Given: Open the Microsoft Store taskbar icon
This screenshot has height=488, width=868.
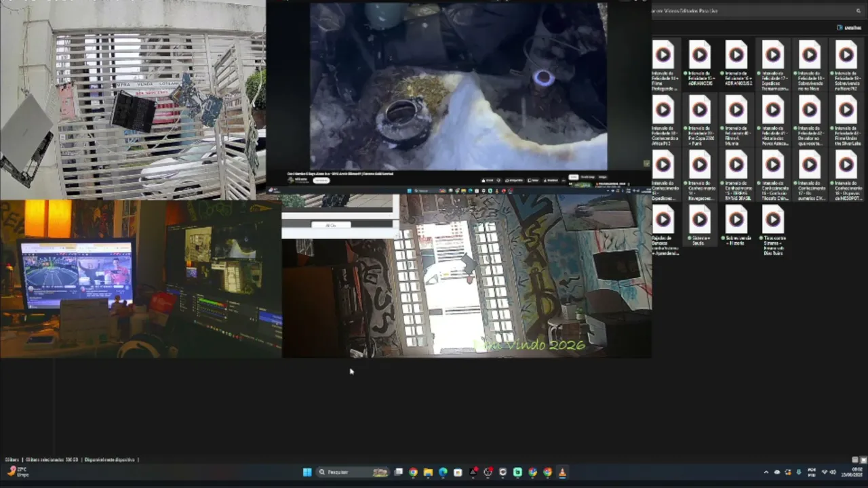Looking at the screenshot, I should (x=458, y=472).
